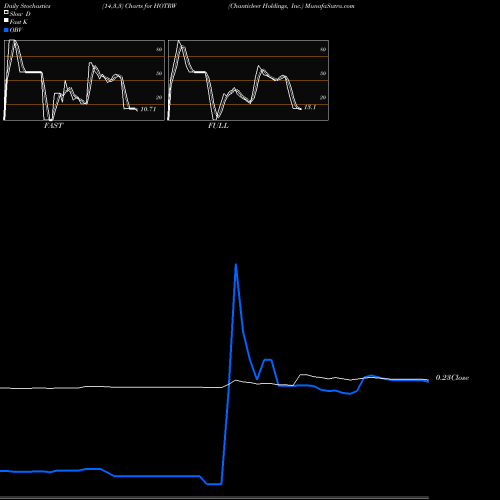Click the 80 level label in FULL chart

323,49
